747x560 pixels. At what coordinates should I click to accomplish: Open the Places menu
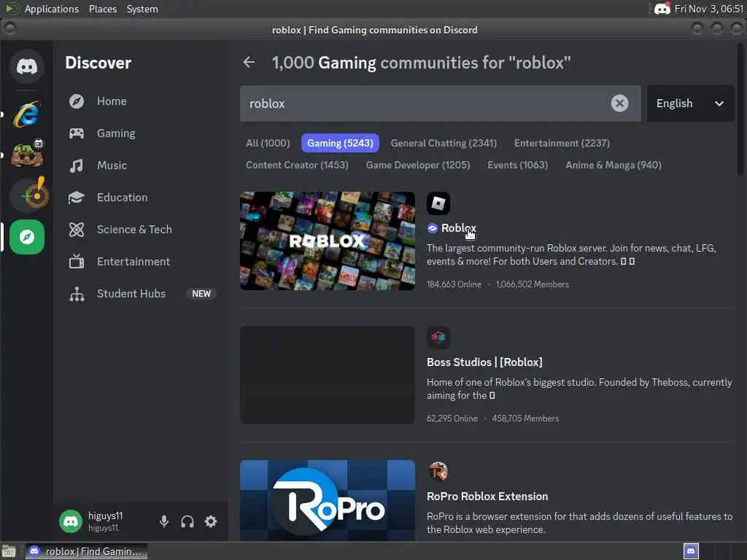point(102,9)
